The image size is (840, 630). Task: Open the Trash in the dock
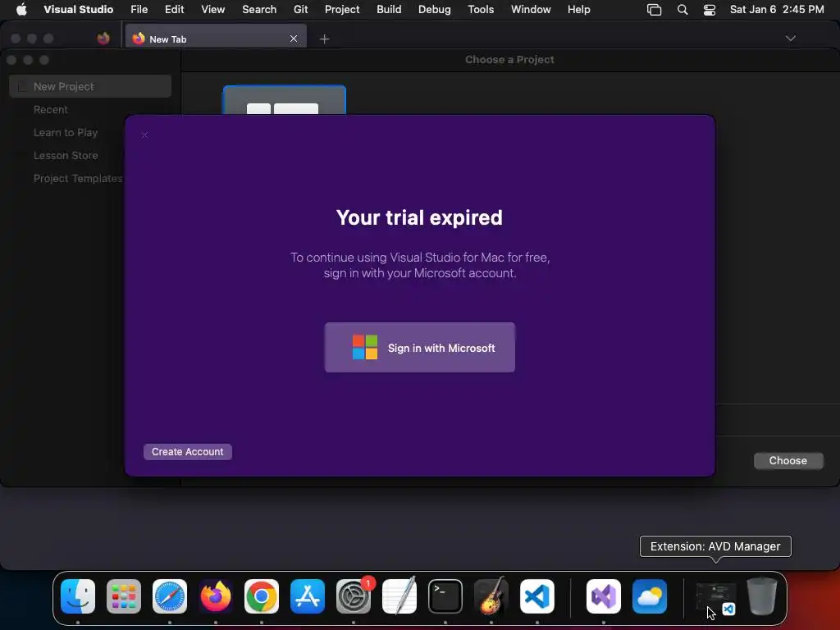coord(762,596)
